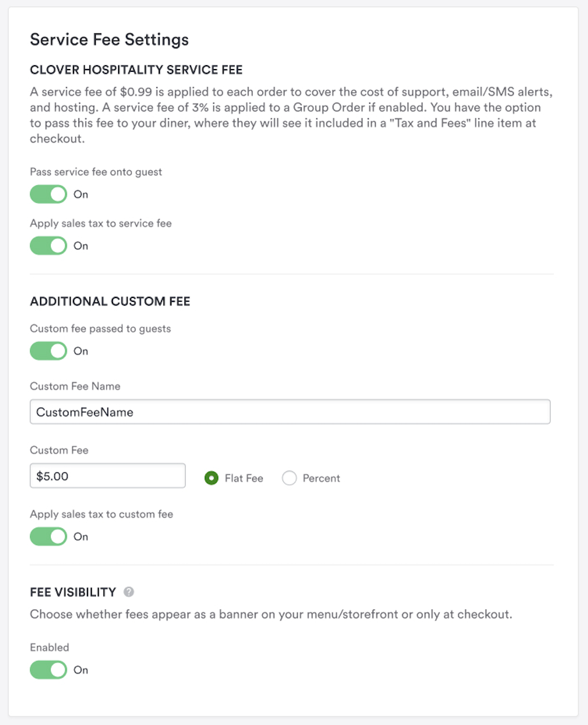
Task: Toggle Apply sales tax to custom fee switch
Action: click(x=48, y=536)
